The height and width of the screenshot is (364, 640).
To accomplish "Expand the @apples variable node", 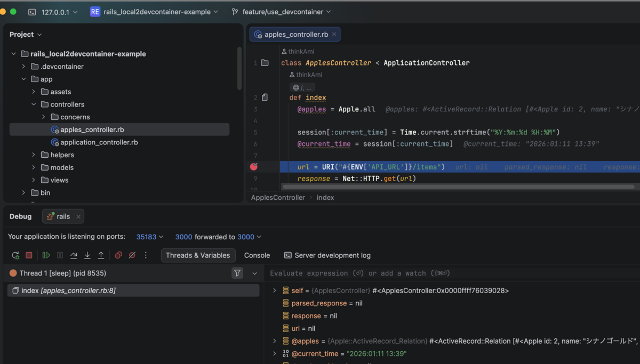I will (x=275, y=341).
